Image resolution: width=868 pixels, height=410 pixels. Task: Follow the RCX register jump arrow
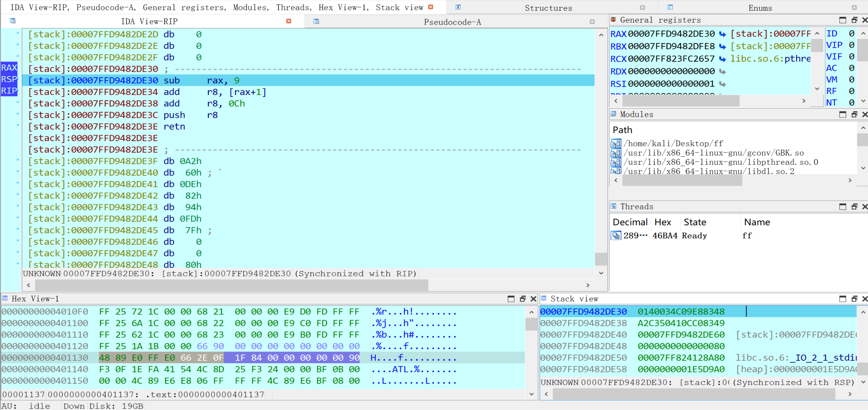click(722, 59)
